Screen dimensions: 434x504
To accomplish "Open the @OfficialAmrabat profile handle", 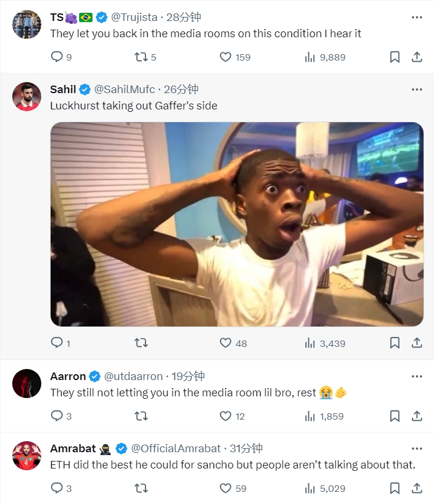I will (176, 448).
